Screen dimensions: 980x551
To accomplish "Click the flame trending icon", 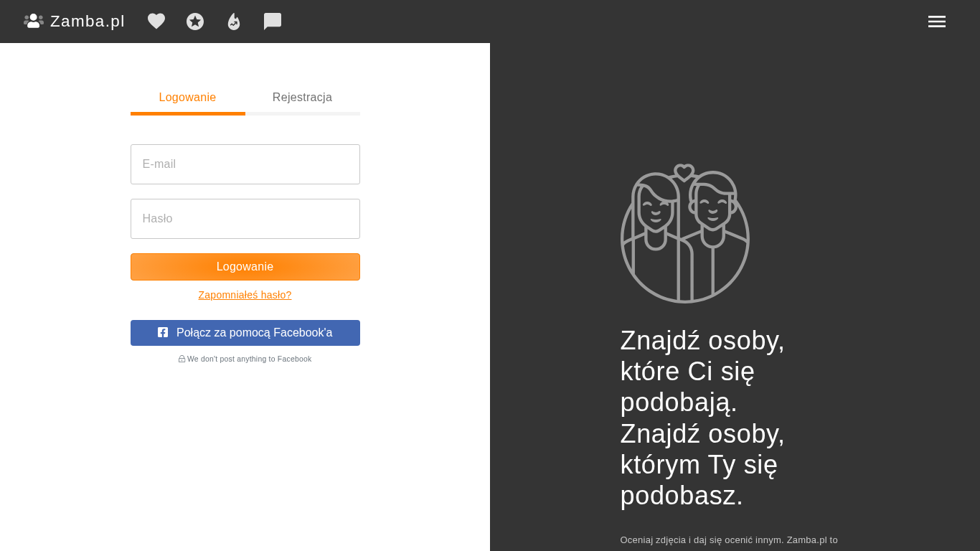I will [234, 22].
